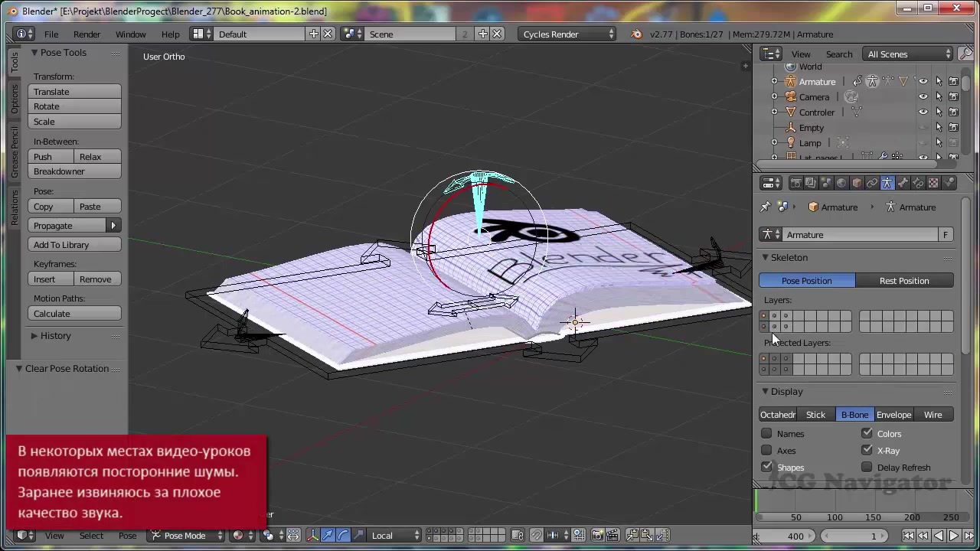This screenshot has width=980, height=551.
Task: Open the Bone properties tab
Action: pyautogui.click(x=903, y=183)
